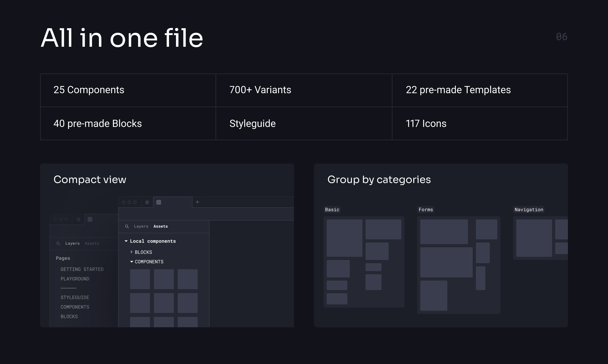Select the Local components label
The height and width of the screenshot is (364, 608).
(153, 241)
